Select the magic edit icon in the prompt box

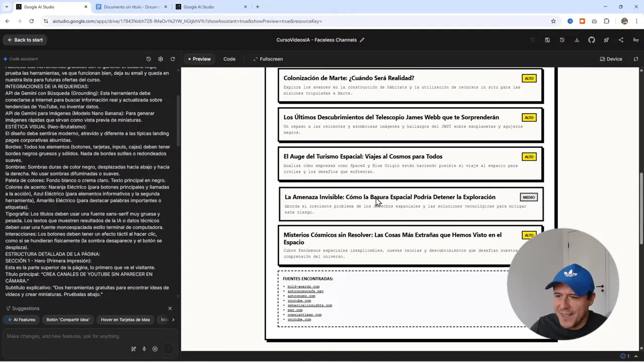(133, 348)
